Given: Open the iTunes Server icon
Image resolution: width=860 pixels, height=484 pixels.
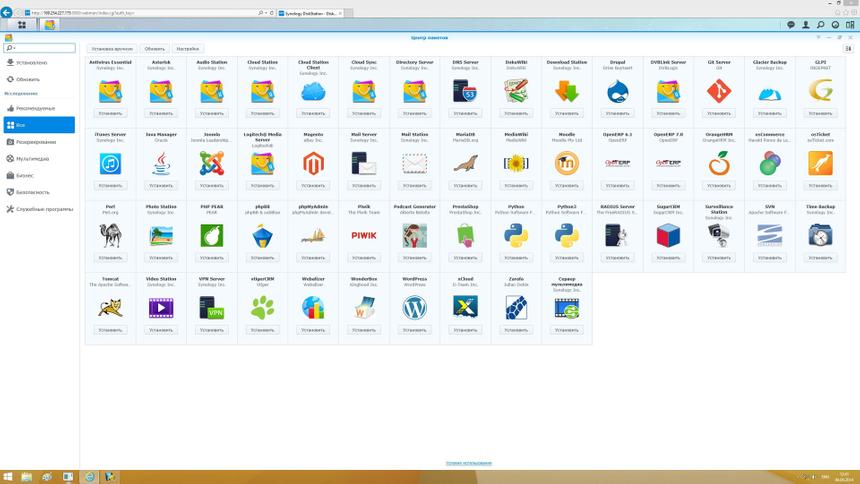Looking at the screenshot, I should pyautogui.click(x=110, y=164).
